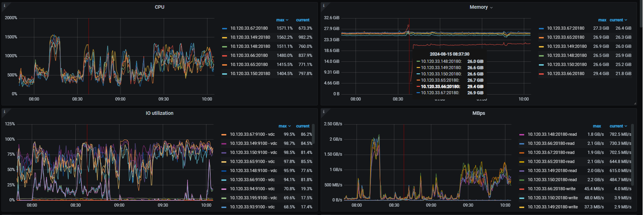Screen dimensions: 644x215
Task: Select Memory legend entry 10.120.33.148:20180
Action: pos(566,55)
